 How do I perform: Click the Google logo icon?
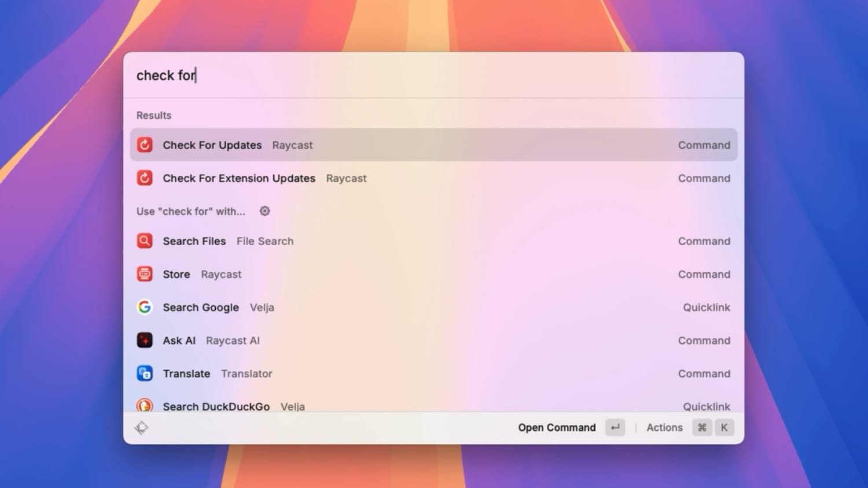point(145,307)
